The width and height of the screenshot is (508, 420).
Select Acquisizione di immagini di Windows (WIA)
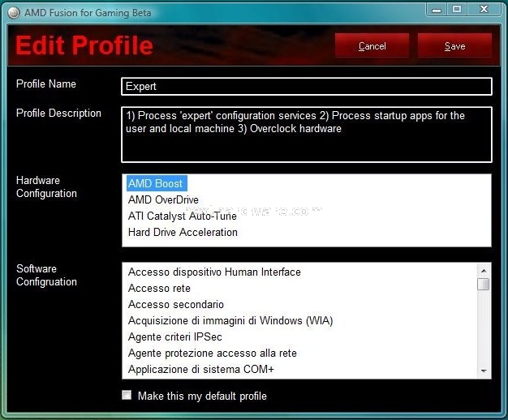click(x=230, y=320)
